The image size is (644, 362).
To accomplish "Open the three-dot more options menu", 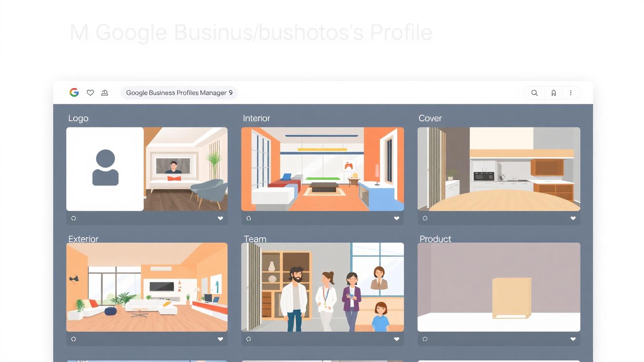I will (x=571, y=93).
